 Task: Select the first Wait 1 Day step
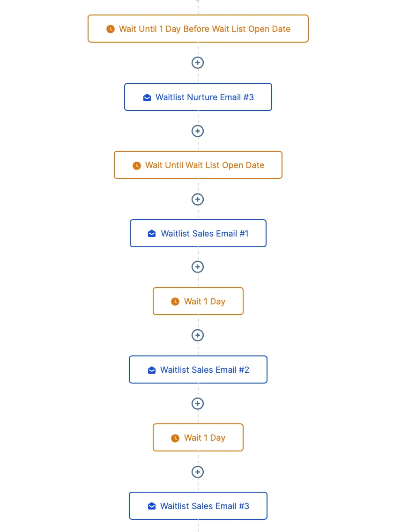[x=198, y=301]
